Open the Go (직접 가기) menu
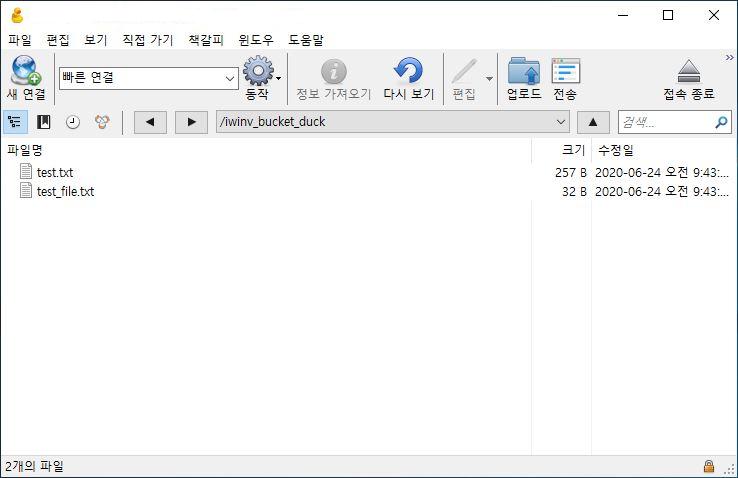 click(x=148, y=40)
